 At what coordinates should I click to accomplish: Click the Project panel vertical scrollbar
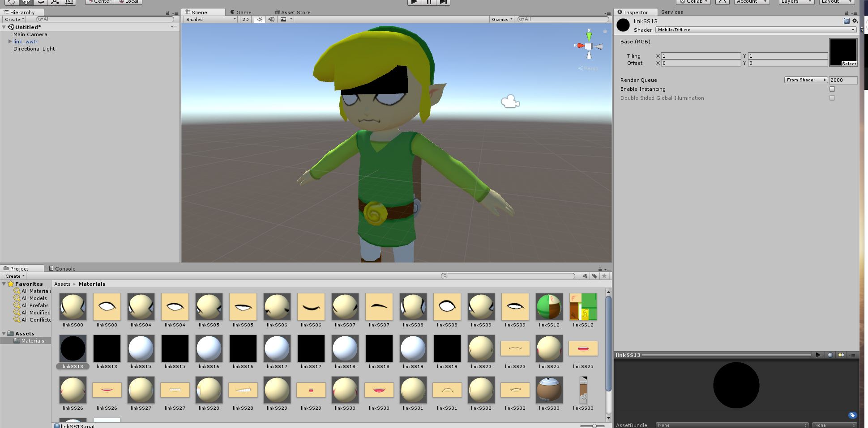point(608,343)
